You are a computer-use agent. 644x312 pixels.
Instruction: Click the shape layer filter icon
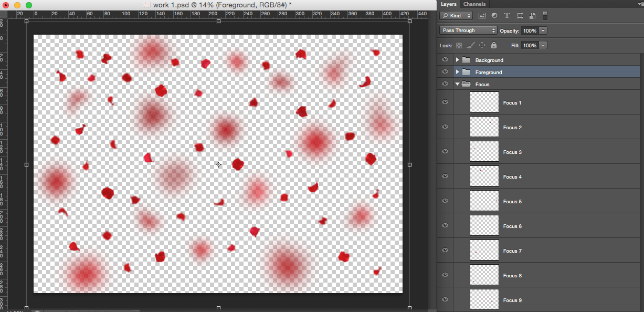520,16
